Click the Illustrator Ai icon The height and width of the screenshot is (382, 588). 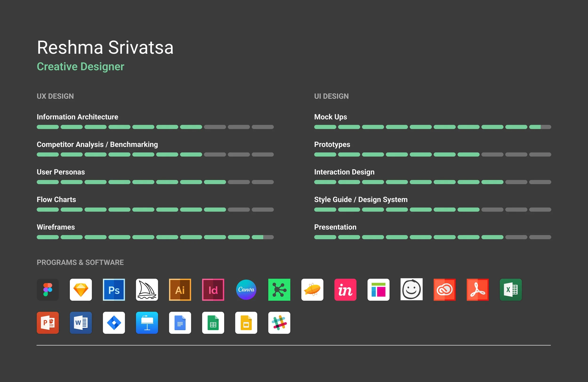tap(180, 290)
